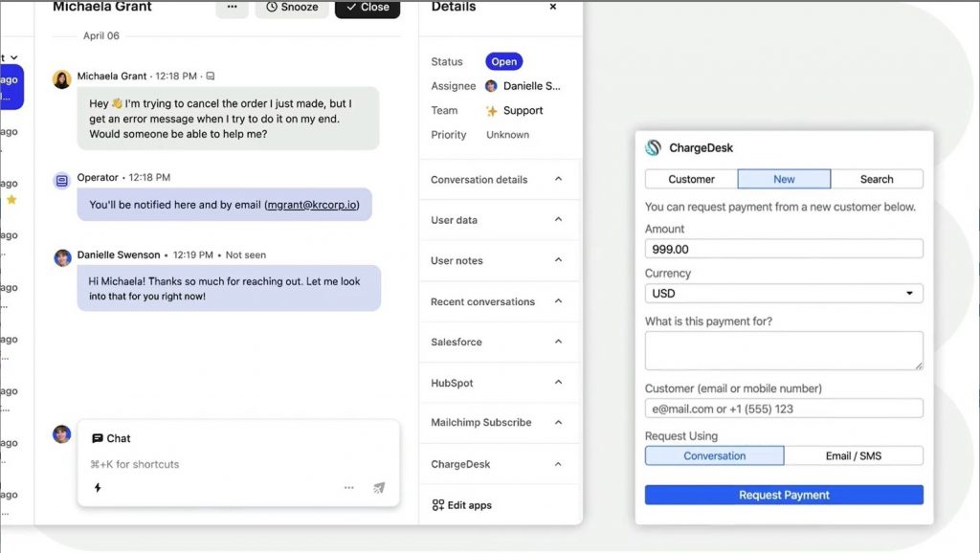Open Edit apps in the Details panel
The width and height of the screenshot is (980, 553).
tap(468, 505)
